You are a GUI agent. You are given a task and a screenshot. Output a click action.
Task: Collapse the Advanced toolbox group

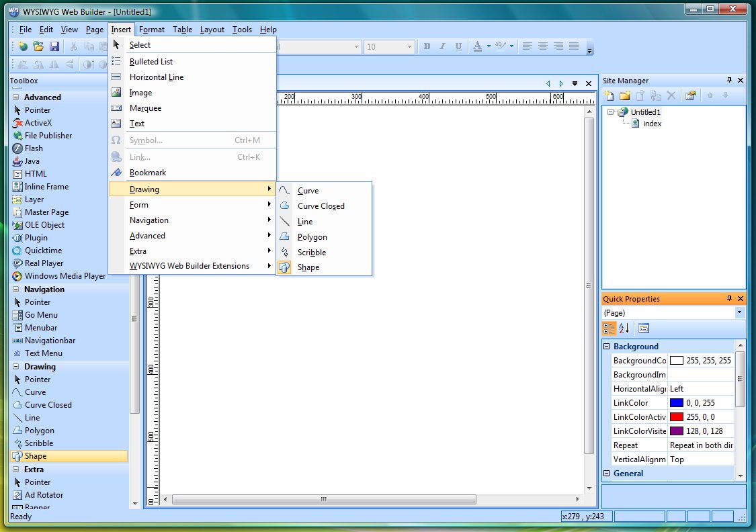click(x=16, y=97)
